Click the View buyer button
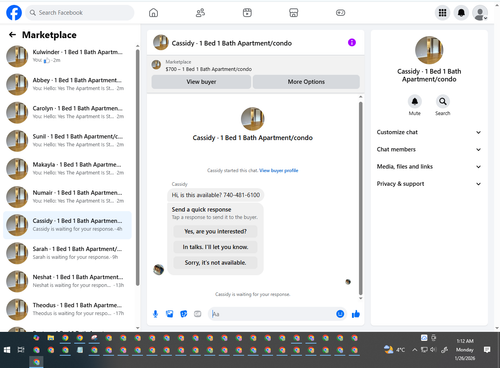 [201, 82]
